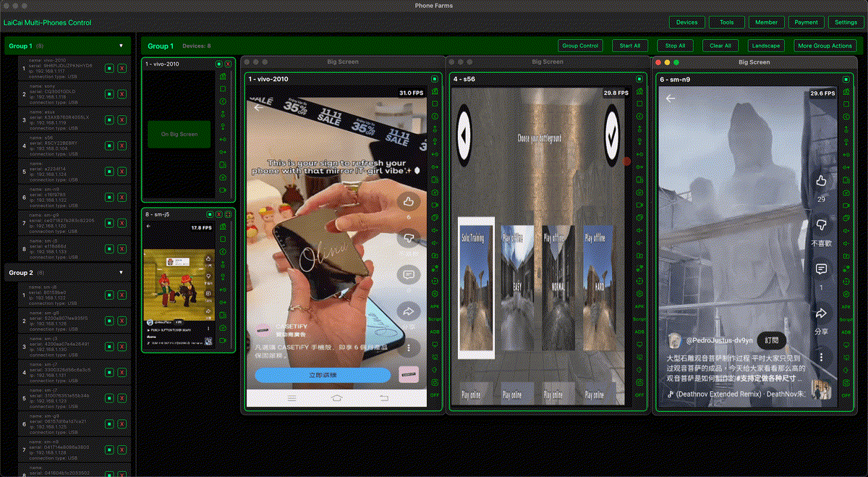Close the 1 - vivo-2010 small card with red X

click(228, 64)
